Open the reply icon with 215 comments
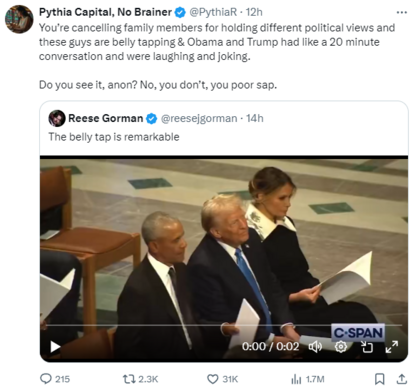The width and height of the screenshot is (413, 388). coord(55,379)
